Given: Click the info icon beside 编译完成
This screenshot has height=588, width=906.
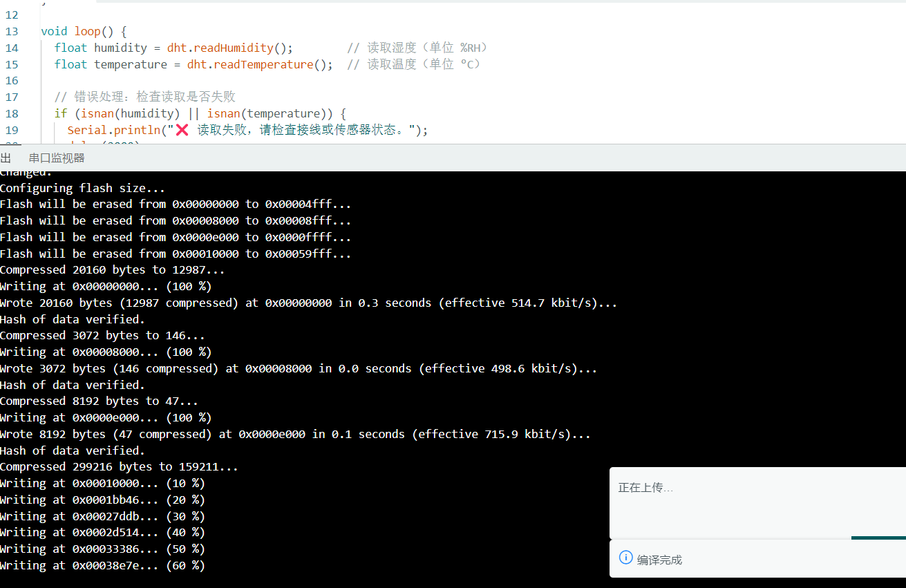Looking at the screenshot, I should (625, 558).
